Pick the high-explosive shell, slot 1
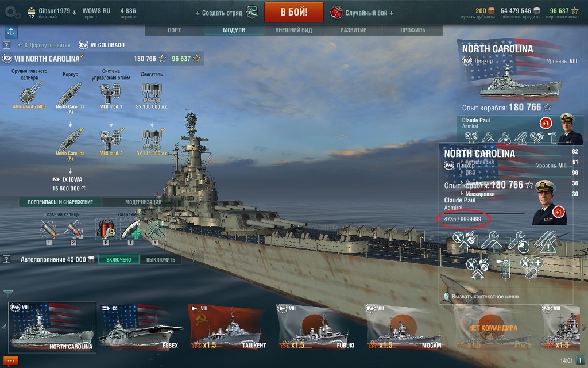Viewport: 588px width, 368px height. (49, 229)
